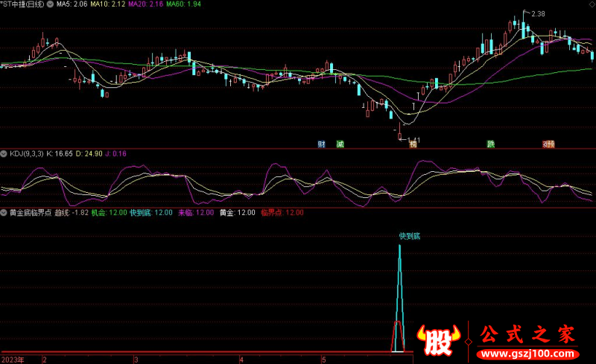This screenshot has width=596, height=364.
Task: Click the 来临: 12.00 value
Action: (196, 213)
